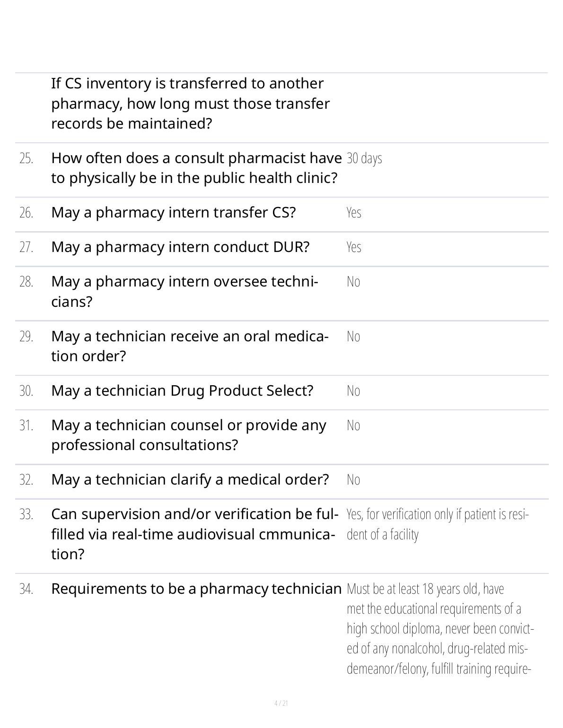The width and height of the screenshot is (563, 728).
Task: Click the audiovisual communication supervision question
Action: tap(194, 534)
